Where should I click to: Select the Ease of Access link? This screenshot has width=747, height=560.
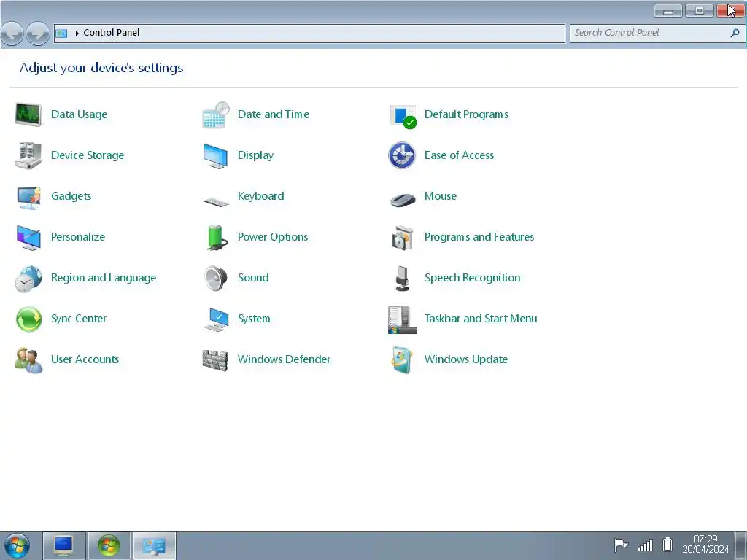pos(460,155)
